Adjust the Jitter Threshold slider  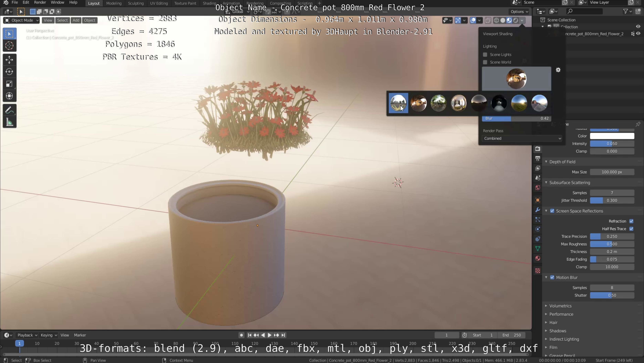point(612,201)
